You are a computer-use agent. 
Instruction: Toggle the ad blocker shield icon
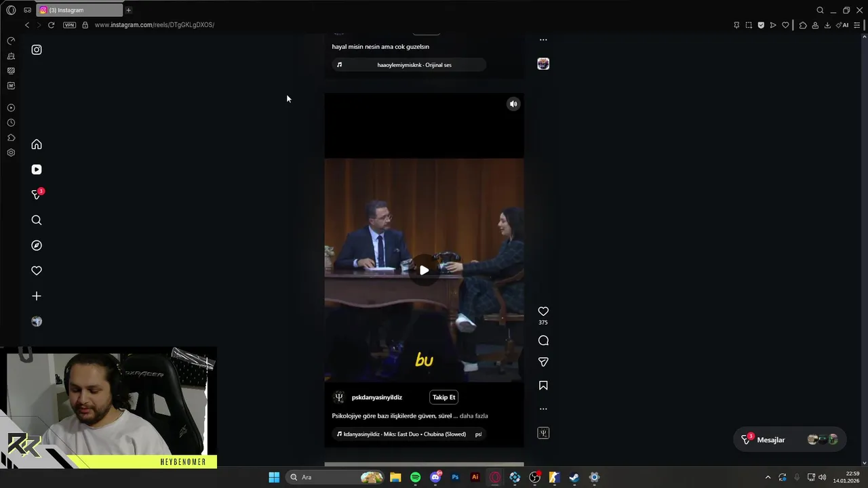(761, 25)
